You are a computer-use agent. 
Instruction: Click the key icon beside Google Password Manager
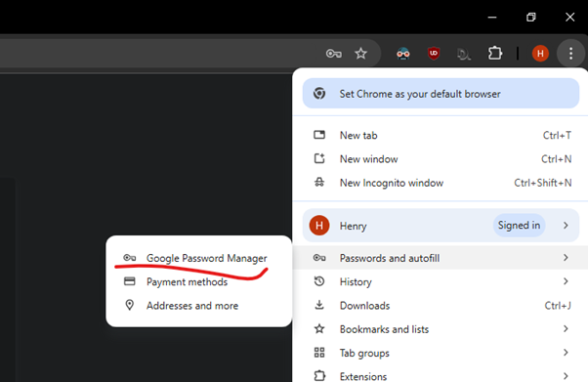130,258
